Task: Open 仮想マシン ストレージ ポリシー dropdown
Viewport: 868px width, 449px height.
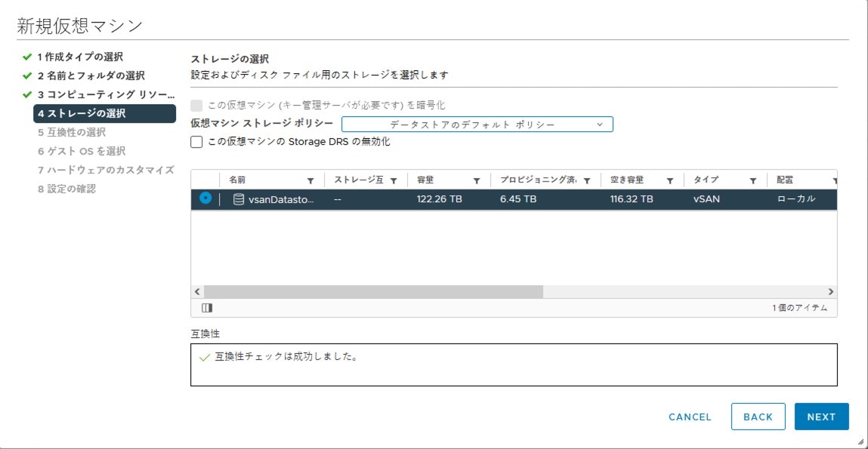Action: (477, 125)
